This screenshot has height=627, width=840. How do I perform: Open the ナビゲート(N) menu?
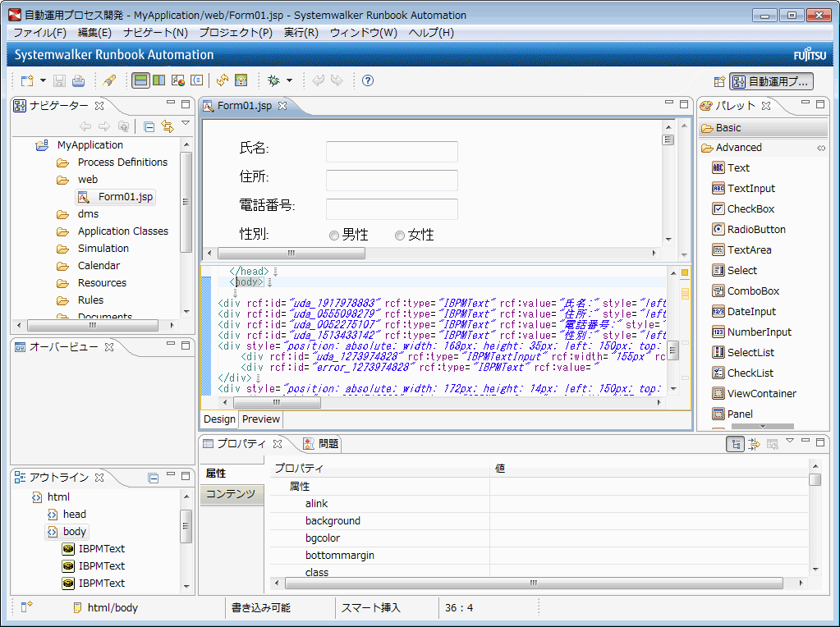[x=155, y=33]
